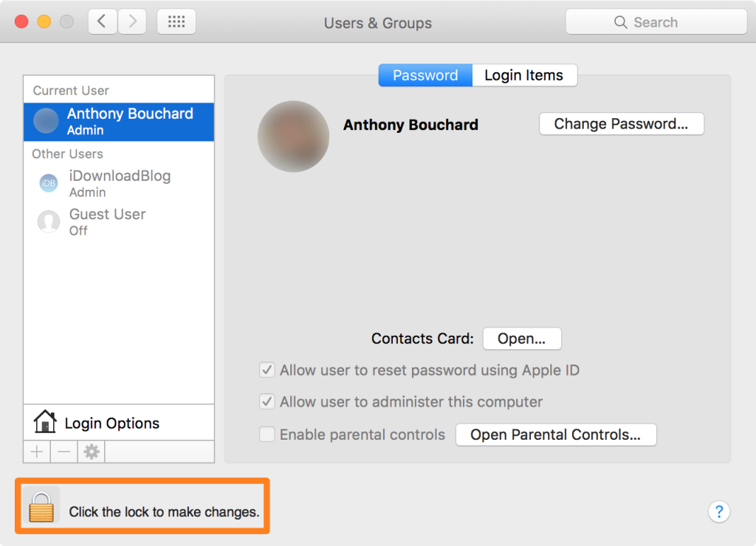Select Guest User in the sidebar
The height and width of the screenshot is (546, 756).
[107, 222]
